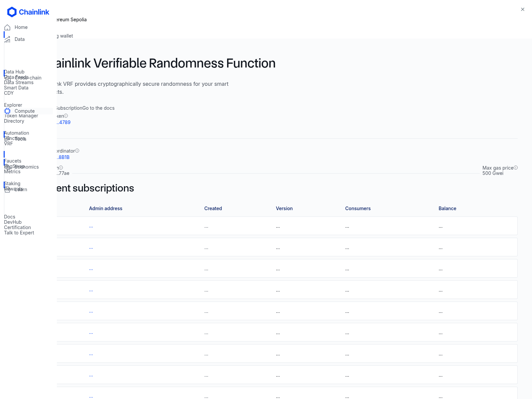Image resolution: width=532 pixels, height=399 pixels.
Task: Open the Data menu item
Action: [20, 39]
